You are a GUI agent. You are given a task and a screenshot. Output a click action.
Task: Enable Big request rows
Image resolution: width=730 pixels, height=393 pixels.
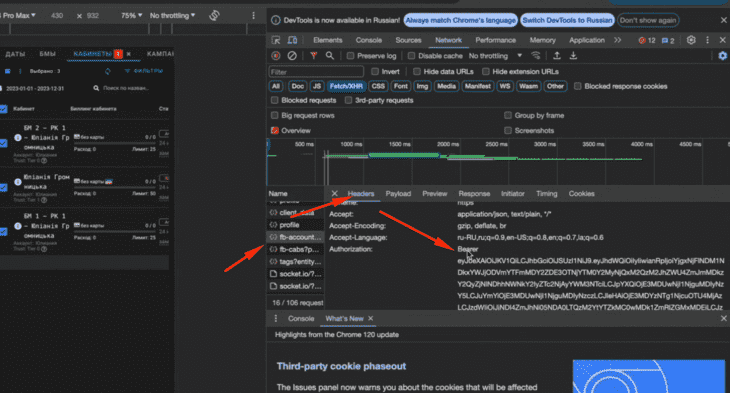point(275,115)
